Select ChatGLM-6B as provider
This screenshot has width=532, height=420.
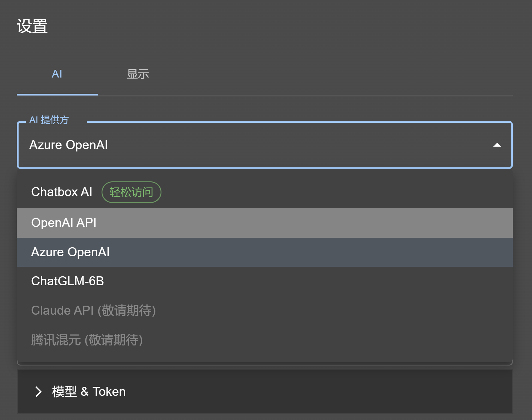(x=68, y=281)
